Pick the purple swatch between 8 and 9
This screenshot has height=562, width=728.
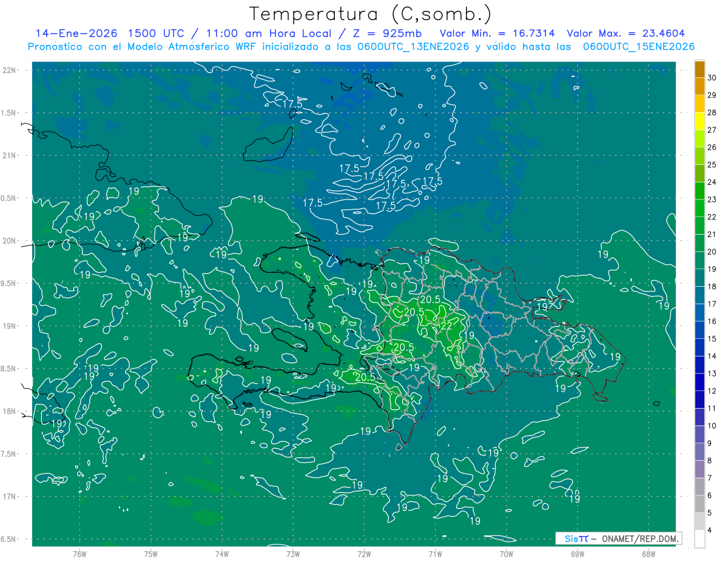(699, 452)
